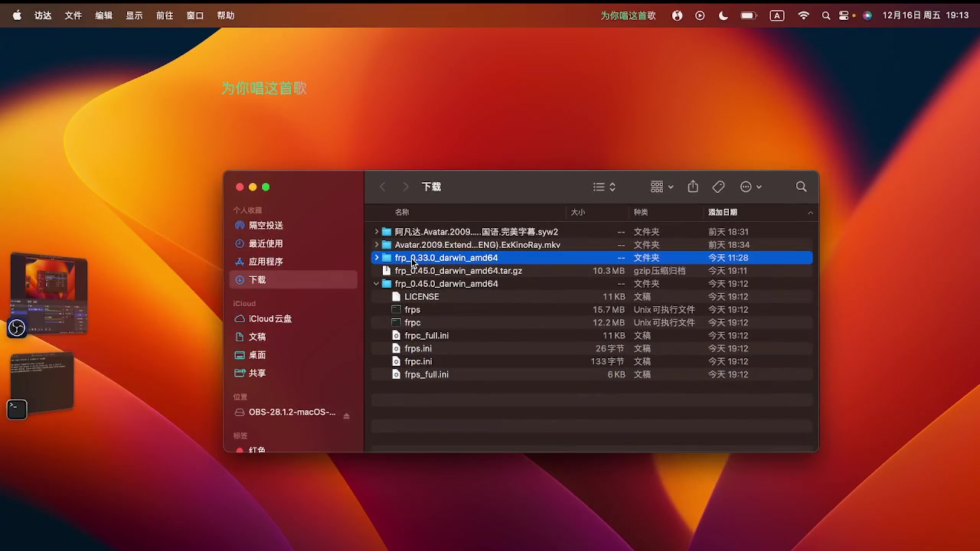The image size is (980, 551).
Task: Open the Wi-Fi menu bar icon
Action: (804, 15)
